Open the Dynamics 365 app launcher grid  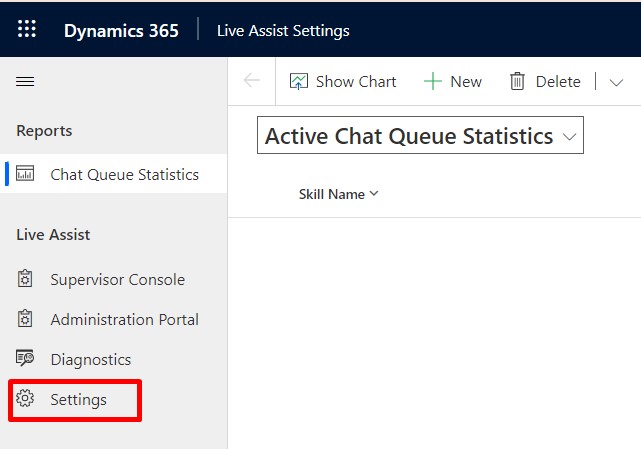point(27,29)
